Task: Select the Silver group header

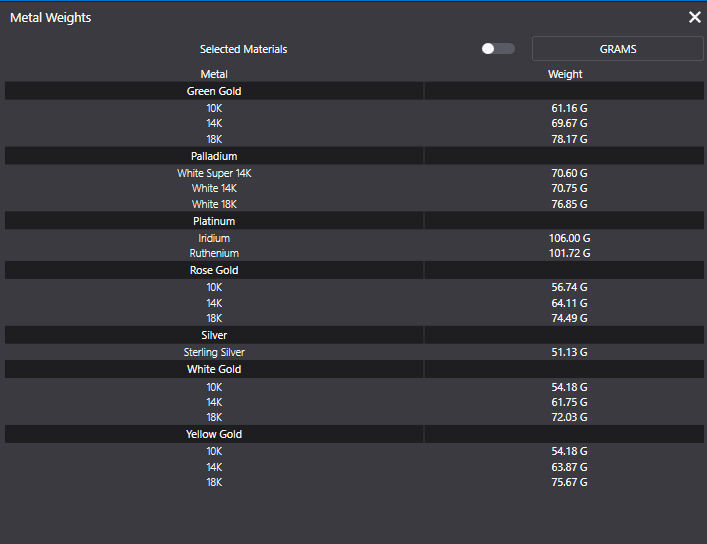Action: tap(214, 335)
